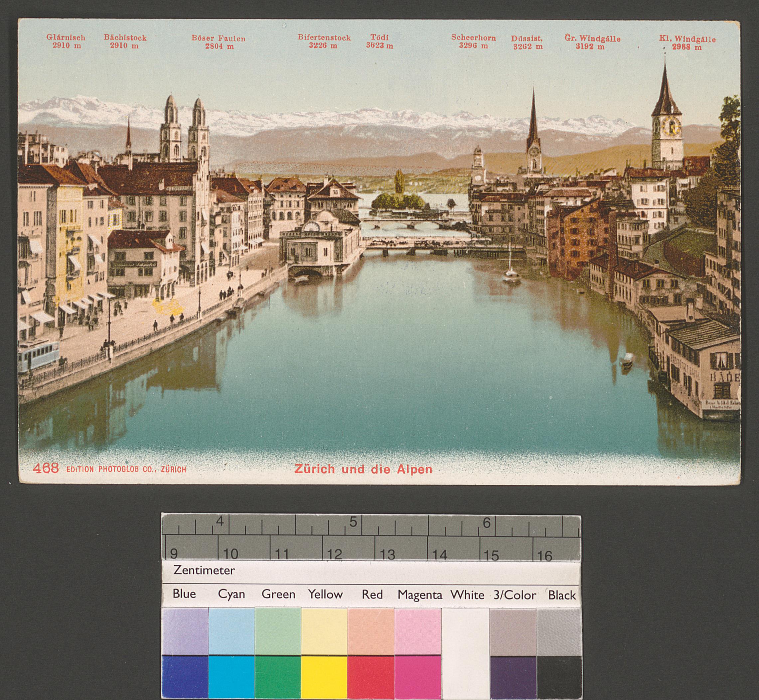Pick the light green tint swatch
The image size is (759, 700).
coord(278,632)
